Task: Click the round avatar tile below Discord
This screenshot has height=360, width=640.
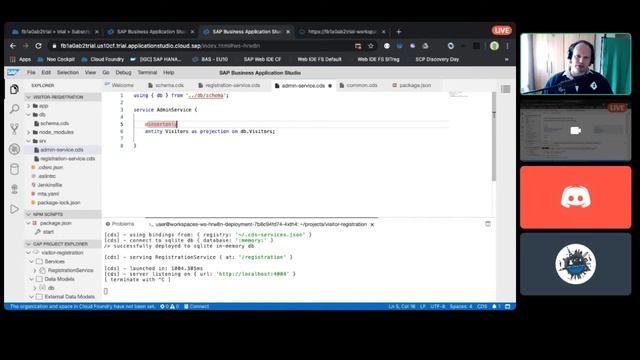Action: (576, 264)
